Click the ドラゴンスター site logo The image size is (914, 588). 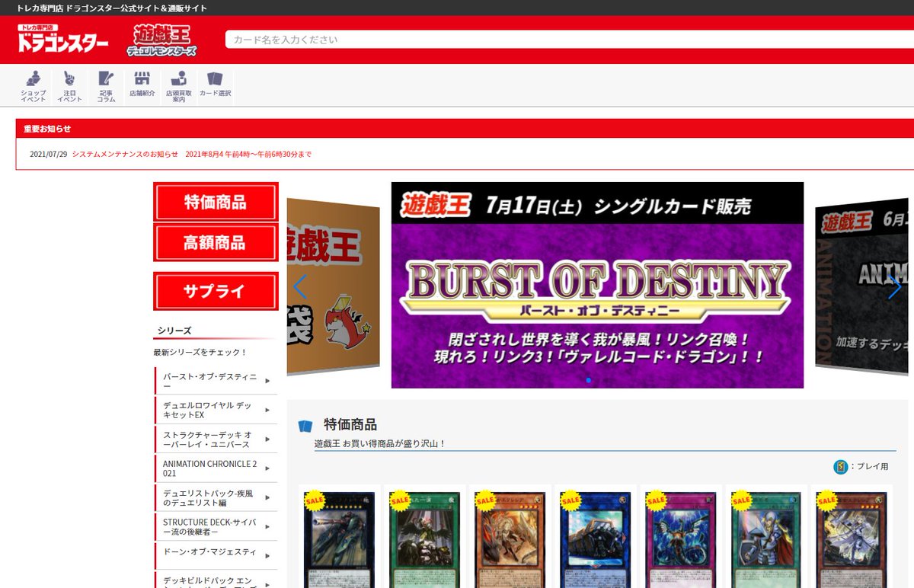tap(63, 39)
